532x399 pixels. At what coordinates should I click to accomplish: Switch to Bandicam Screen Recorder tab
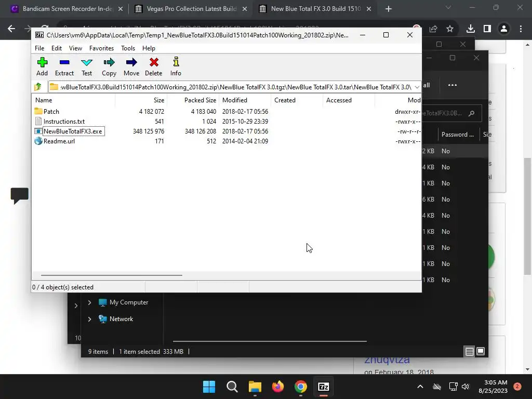click(67, 9)
